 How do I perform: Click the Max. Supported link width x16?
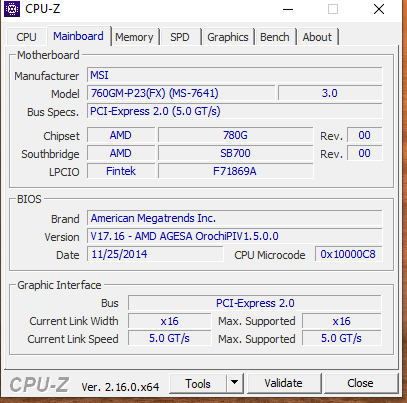point(342,321)
